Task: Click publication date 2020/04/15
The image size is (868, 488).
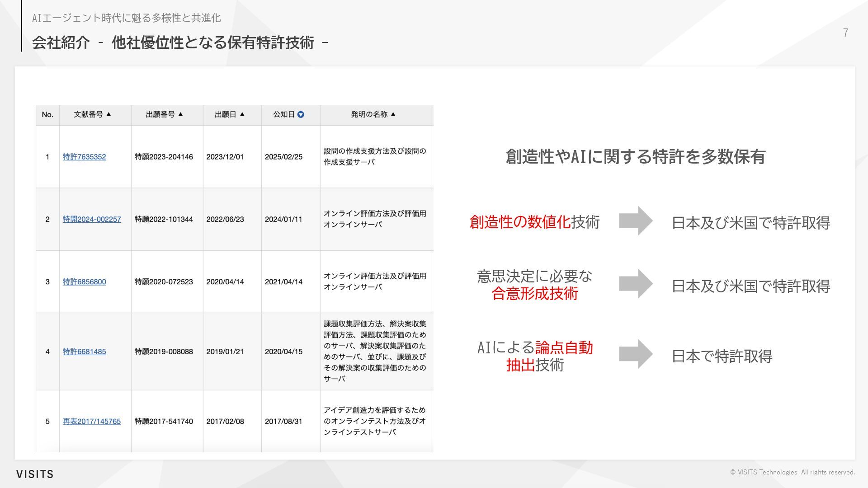Action: (283, 352)
